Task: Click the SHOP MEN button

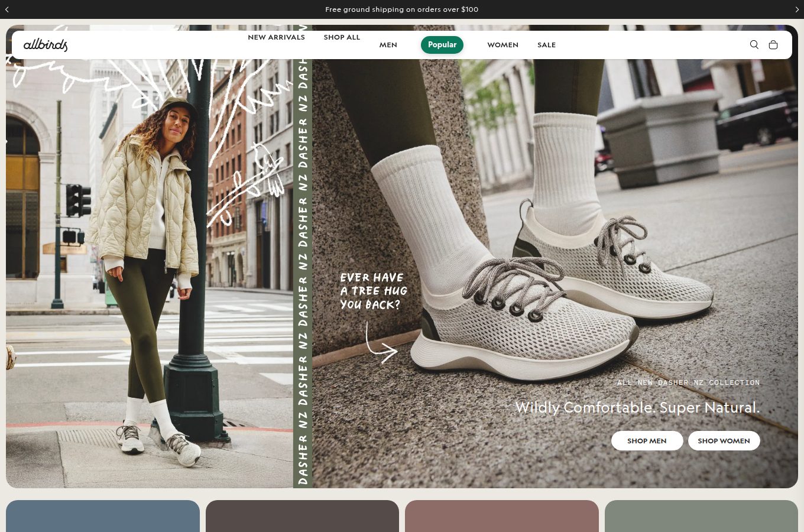Action: 647,441
